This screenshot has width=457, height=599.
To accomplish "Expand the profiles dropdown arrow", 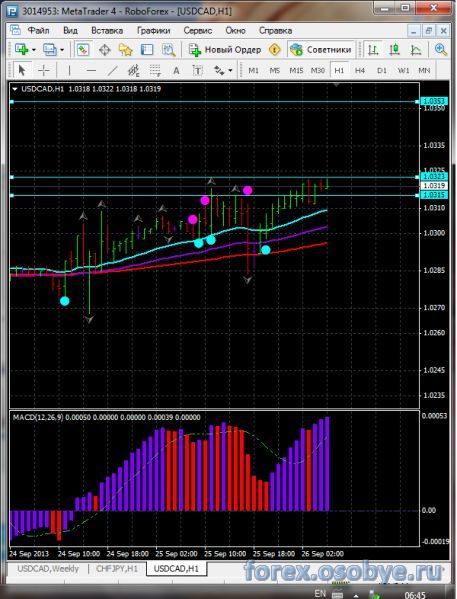I will [62, 50].
